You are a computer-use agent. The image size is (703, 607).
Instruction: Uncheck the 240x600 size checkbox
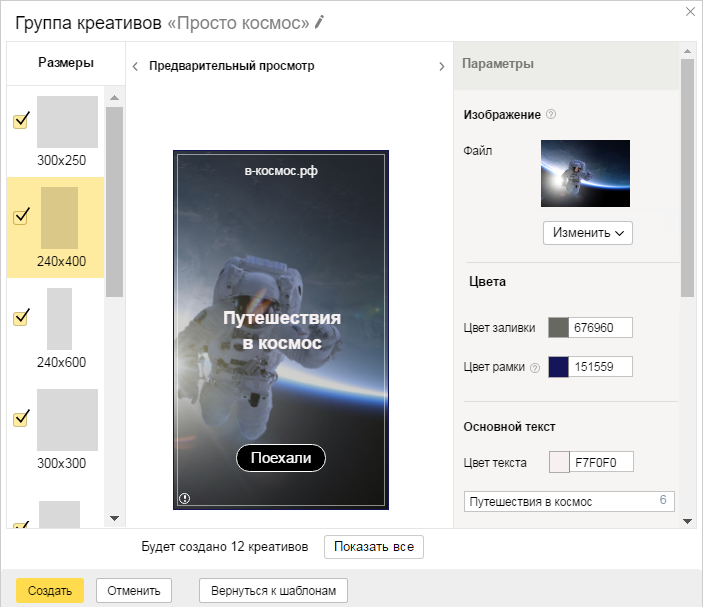(21, 317)
